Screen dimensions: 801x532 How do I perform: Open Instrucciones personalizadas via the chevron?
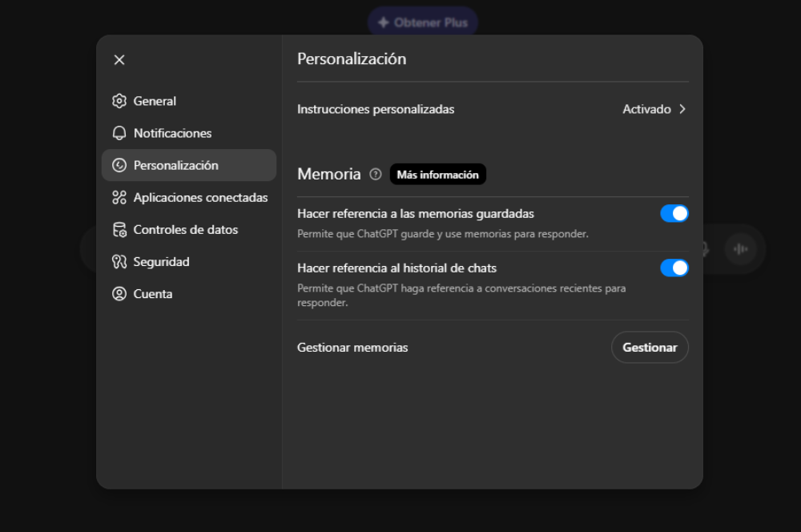coord(682,109)
